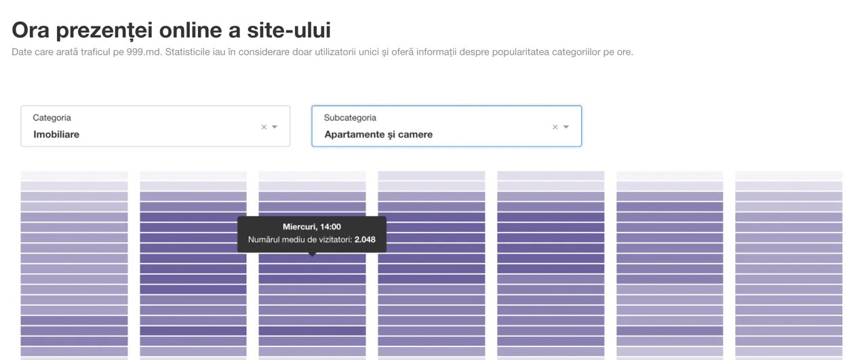Select the Marți 10:00 dark purple heatmap cell
The image size is (868, 360).
(193, 217)
